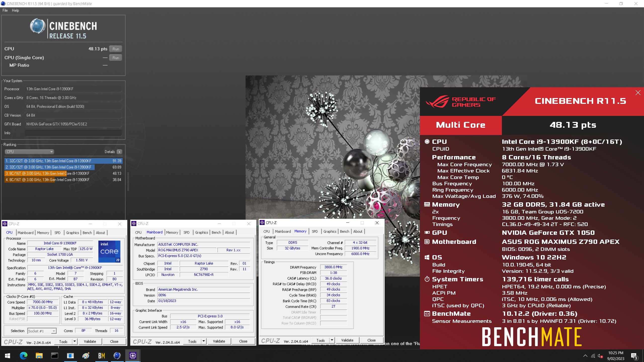Click CPU-Z icon in left window title bar
The width and height of the screenshot is (644, 362).
point(5,224)
